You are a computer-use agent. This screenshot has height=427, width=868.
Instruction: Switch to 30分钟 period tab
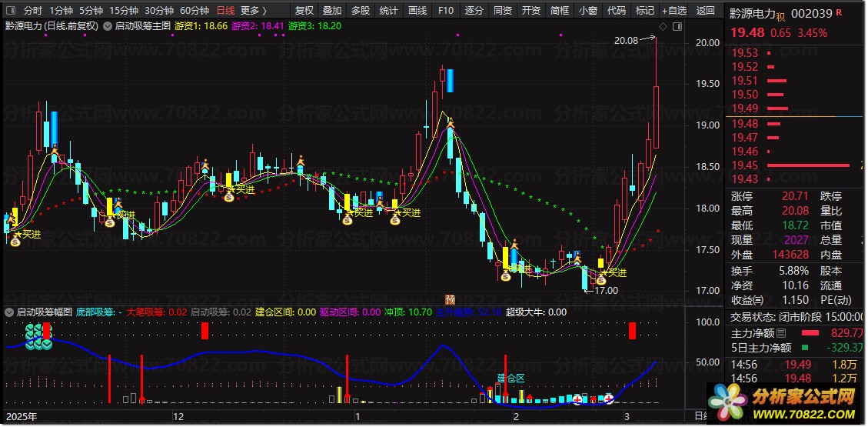[x=159, y=11]
